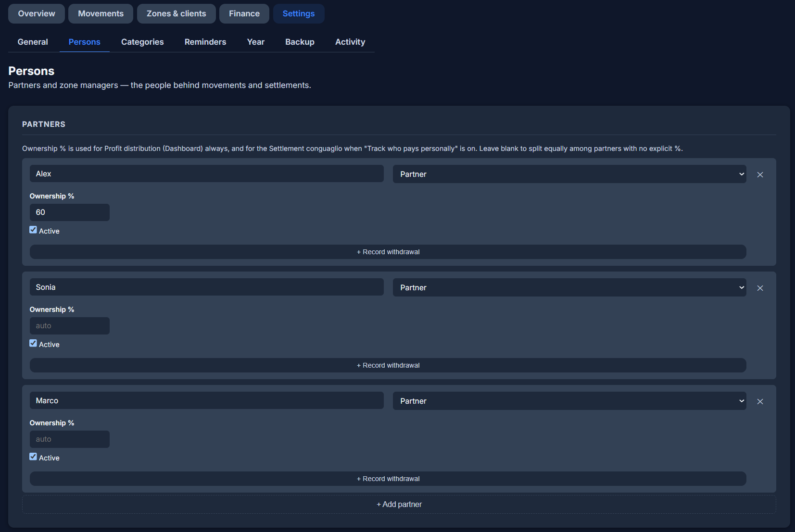Toggle Active checkbox for Sonia

[33, 343]
